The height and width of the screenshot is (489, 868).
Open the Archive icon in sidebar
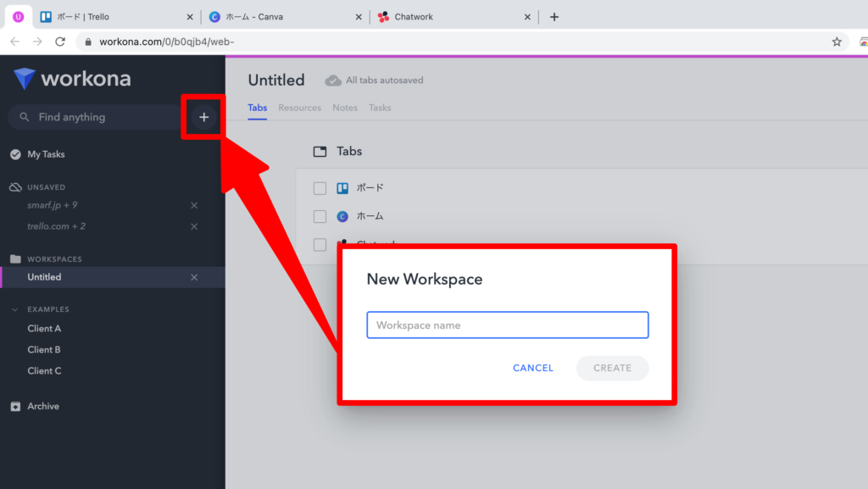[15, 407]
